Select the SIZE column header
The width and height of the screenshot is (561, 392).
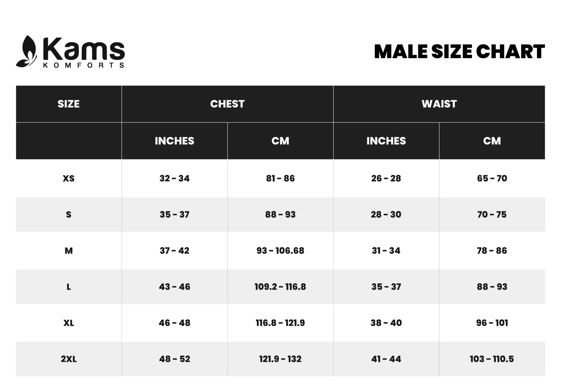coord(69,104)
